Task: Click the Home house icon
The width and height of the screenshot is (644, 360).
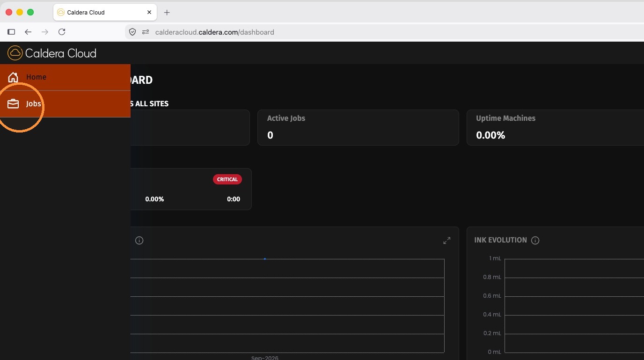Action: pyautogui.click(x=13, y=77)
